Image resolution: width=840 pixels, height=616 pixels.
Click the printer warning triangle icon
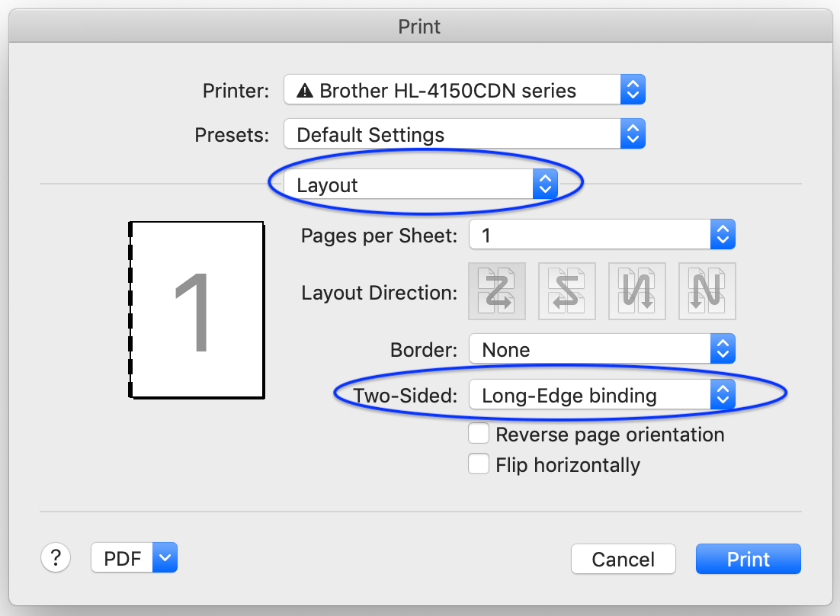click(306, 89)
